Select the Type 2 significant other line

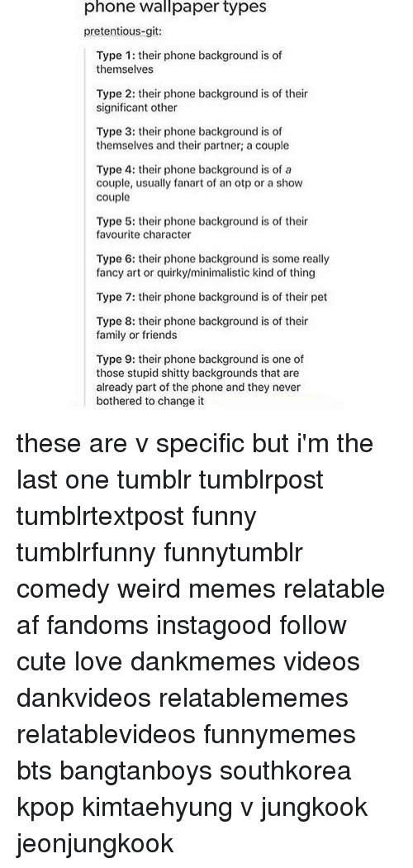pos(202,101)
